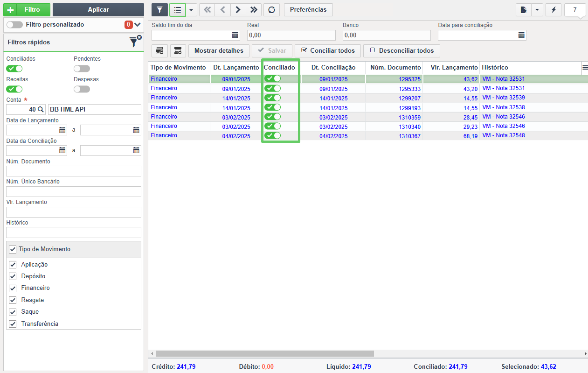Screen dimensions: 588x373
Task: Open calendar for Saldo fim do dia
Action: [x=235, y=35]
